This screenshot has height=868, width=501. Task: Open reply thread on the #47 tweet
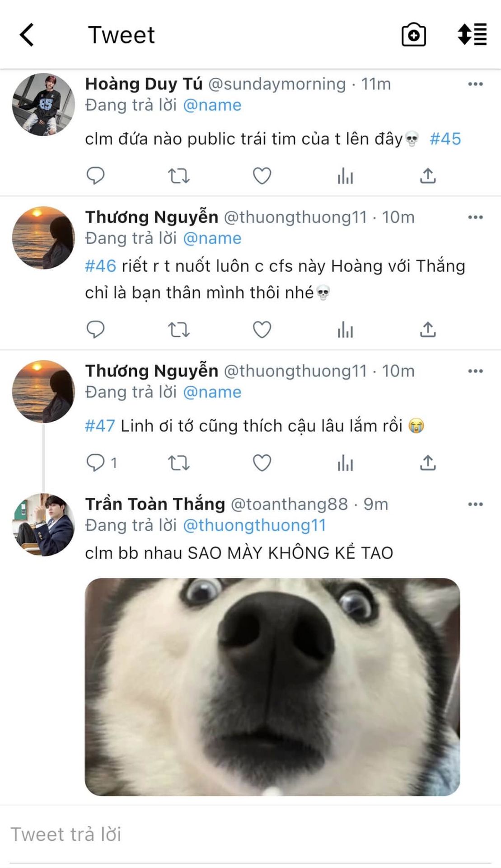tap(101, 463)
